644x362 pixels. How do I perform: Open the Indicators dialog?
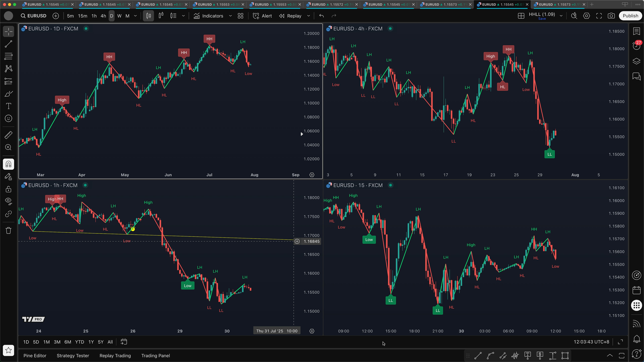pyautogui.click(x=208, y=16)
